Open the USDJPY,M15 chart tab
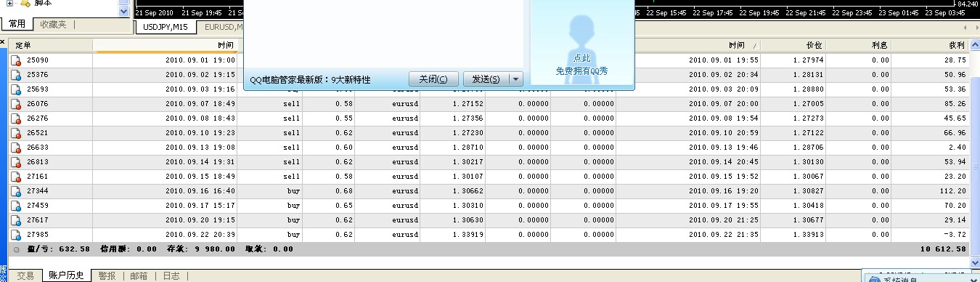Screen dimensions: 980x282 tap(166, 27)
